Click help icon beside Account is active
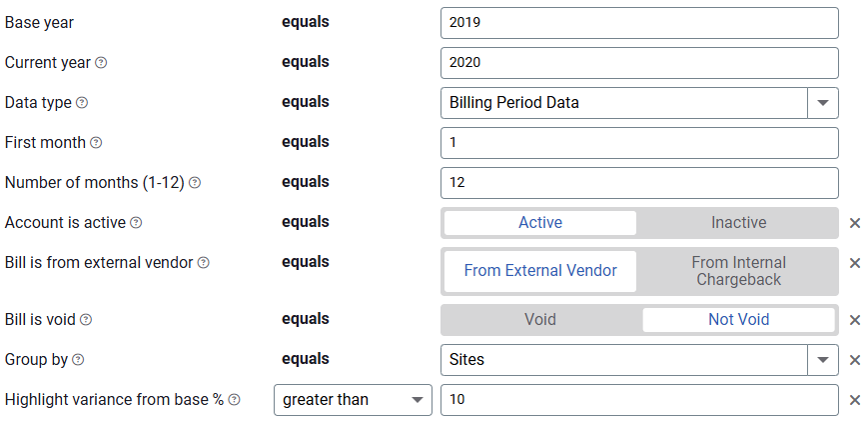Viewport: 868px width, 433px height. [x=136, y=222]
